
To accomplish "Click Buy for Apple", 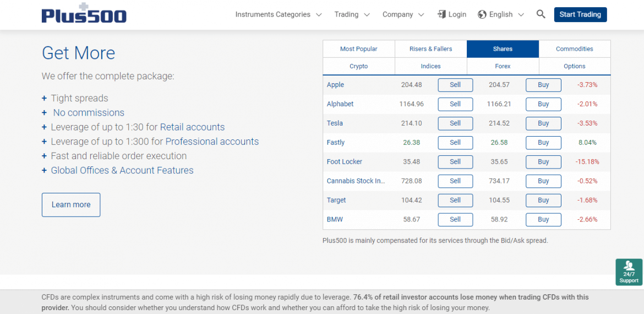I will point(543,85).
